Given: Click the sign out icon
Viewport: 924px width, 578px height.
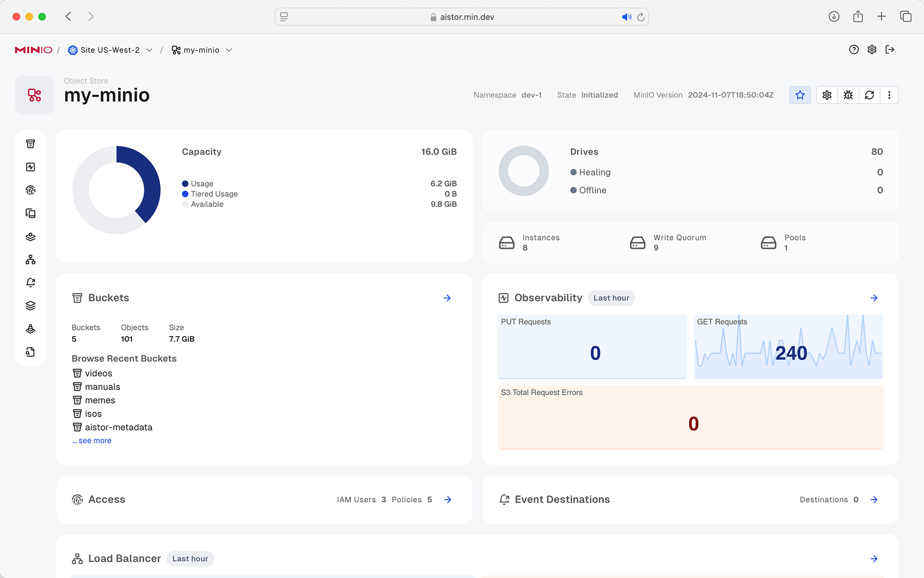Looking at the screenshot, I should coord(890,50).
